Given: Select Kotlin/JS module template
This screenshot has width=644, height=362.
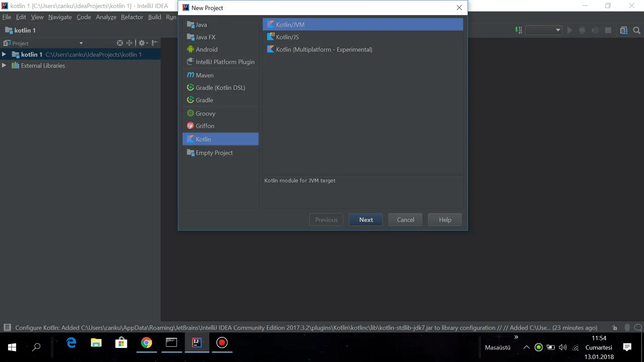Looking at the screenshot, I should (x=363, y=37).
